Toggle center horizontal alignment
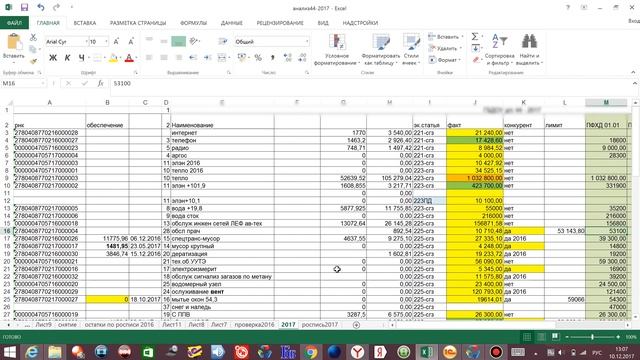 (164, 58)
